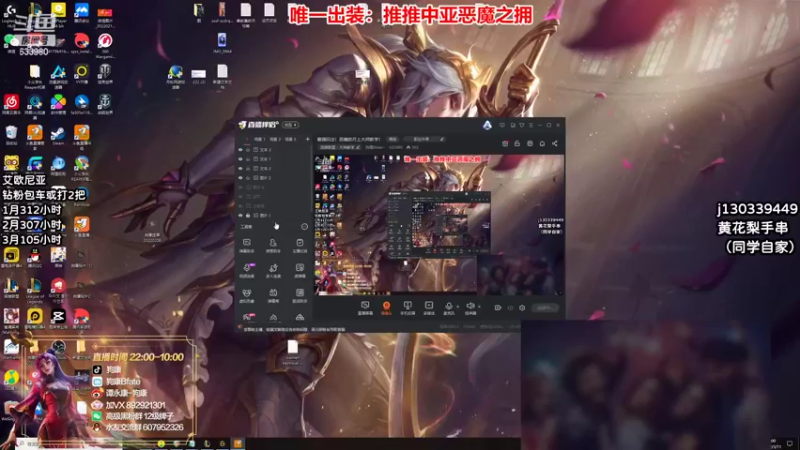The width and height of the screenshot is (800, 450).
Task: Click the lock-shaped icon in the top-right panel
Action: point(517,143)
